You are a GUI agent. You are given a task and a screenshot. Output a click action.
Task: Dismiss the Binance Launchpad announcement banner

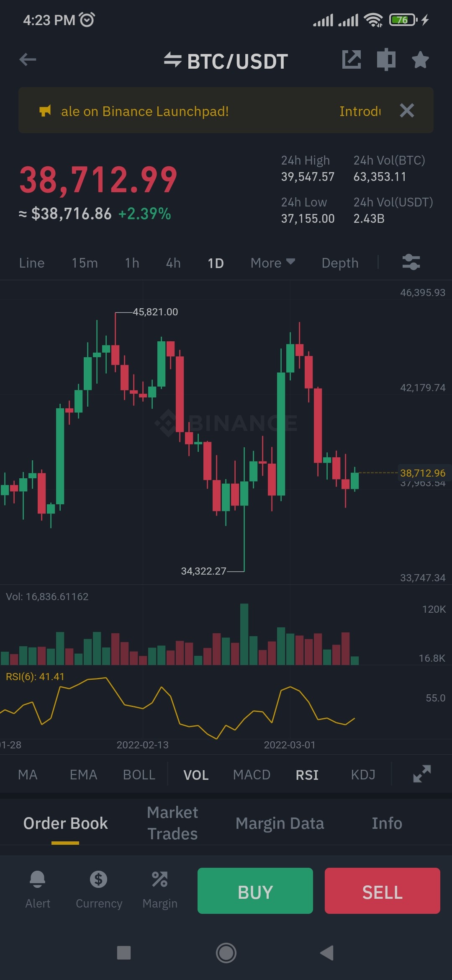pos(407,111)
